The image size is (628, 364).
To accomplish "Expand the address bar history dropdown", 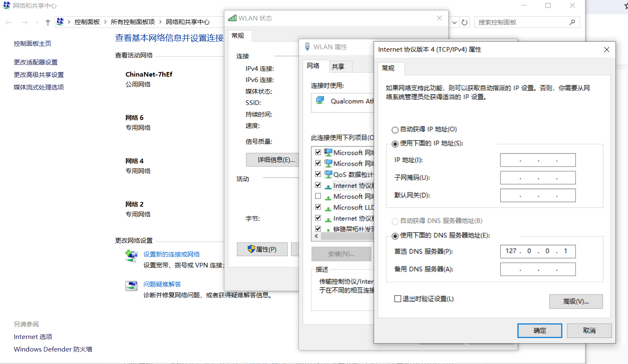I will click(x=455, y=22).
